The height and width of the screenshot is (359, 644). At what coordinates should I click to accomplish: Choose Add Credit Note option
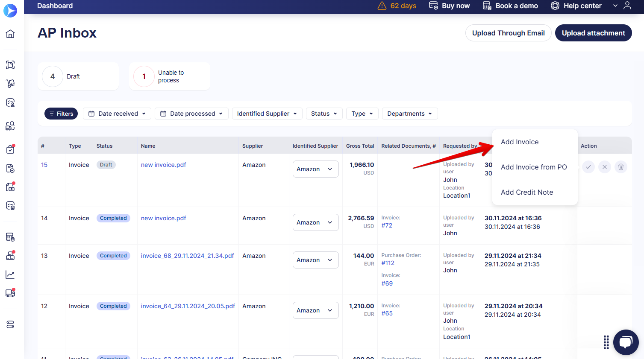(527, 193)
